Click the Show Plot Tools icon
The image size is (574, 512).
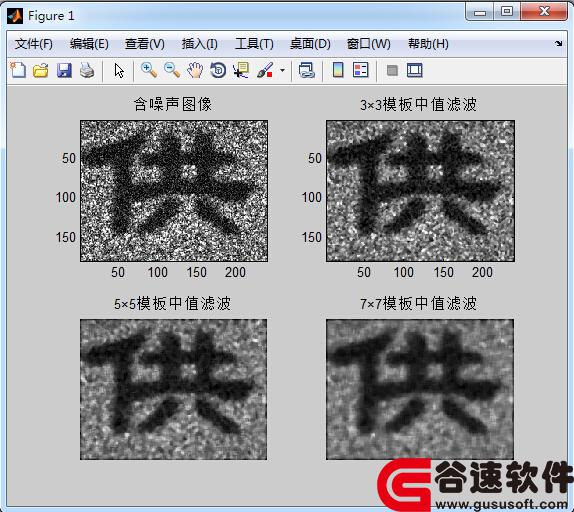click(x=415, y=70)
